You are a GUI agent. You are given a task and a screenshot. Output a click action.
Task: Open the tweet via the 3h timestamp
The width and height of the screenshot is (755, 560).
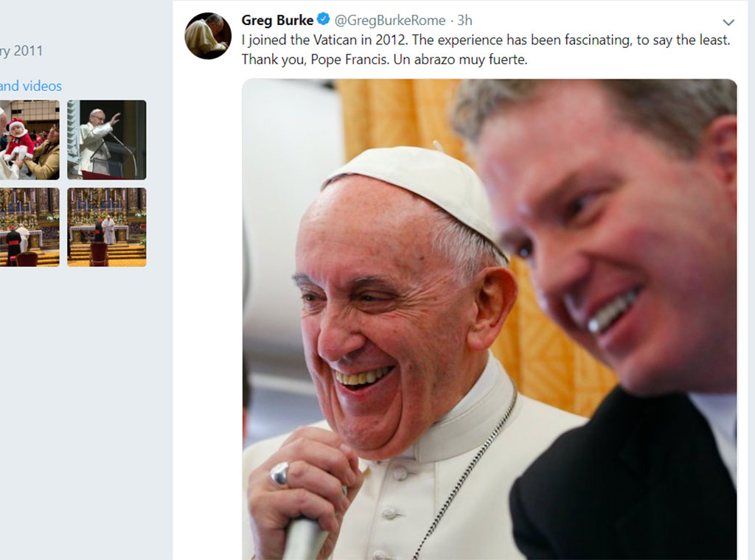click(x=465, y=21)
